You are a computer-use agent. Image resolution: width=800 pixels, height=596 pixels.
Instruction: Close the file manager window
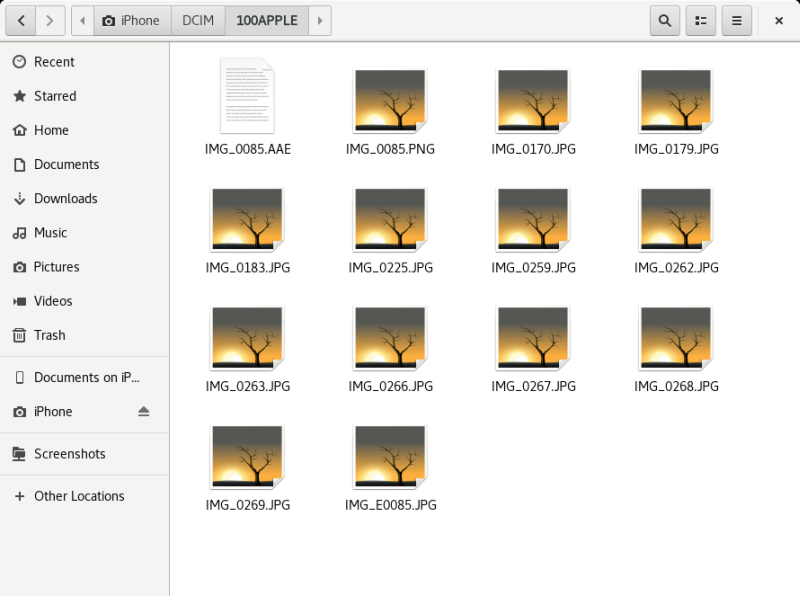pos(778,20)
